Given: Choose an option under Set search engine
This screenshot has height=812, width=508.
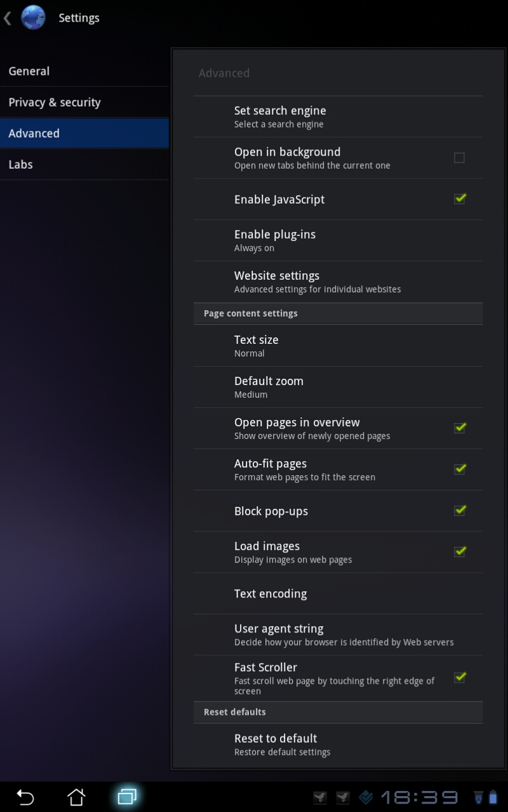Looking at the screenshot, I should (338, 117).
